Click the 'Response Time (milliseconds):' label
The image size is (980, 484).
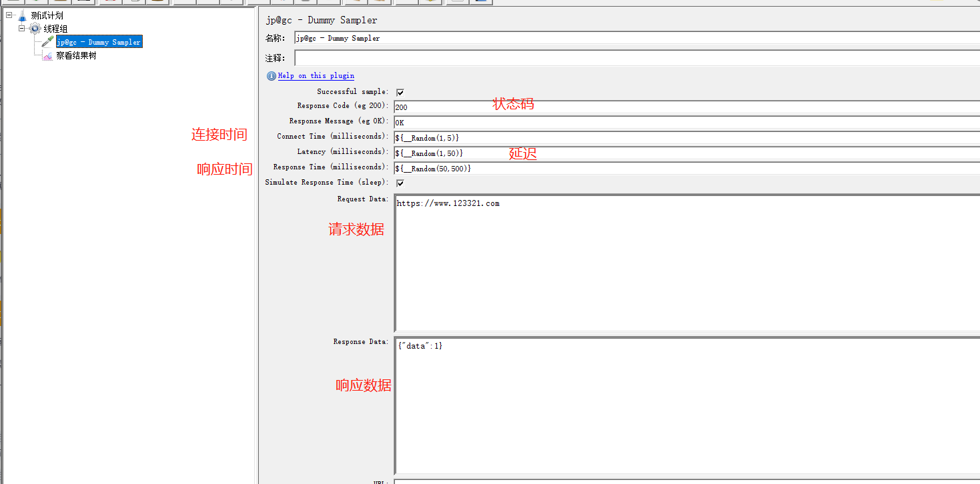(331, 167)
